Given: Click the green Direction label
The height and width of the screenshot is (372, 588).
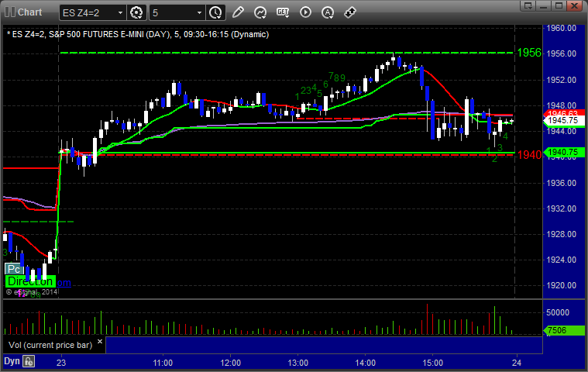Looking at the screenshot, I should [x=30, y=281].
